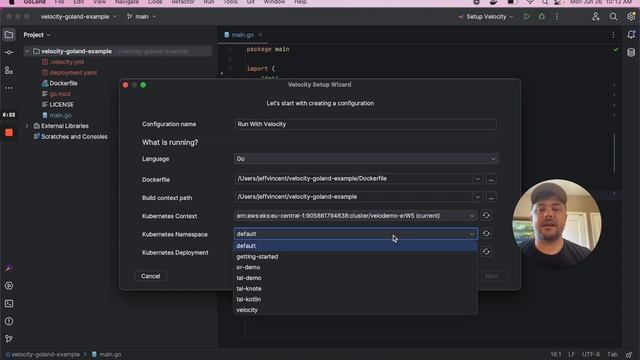Image resolution: width=640 pixels, height=360 pixels.
Task: Run the Setup Velocity configuration
Action: pyautogui.click(x=527, y=17)
